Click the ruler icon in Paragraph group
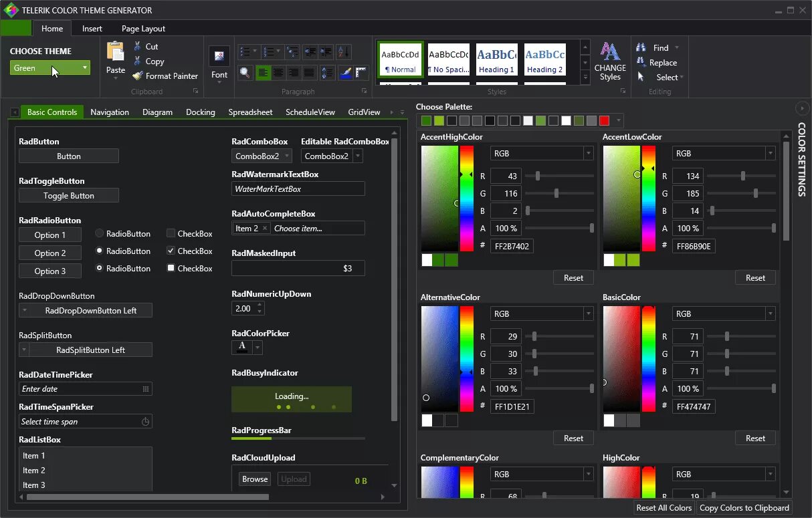The width and height of the screenshot is (812, 518). point(361,72)
